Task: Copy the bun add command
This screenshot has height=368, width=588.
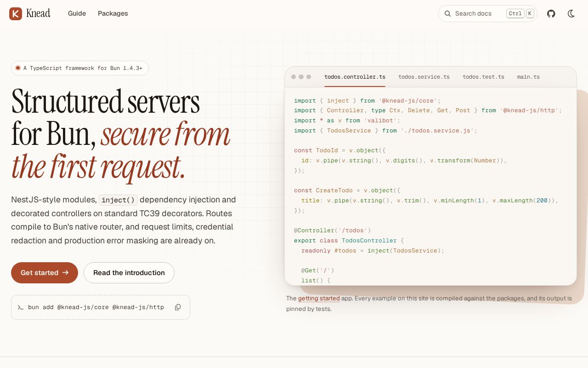Action: [178, 307]
